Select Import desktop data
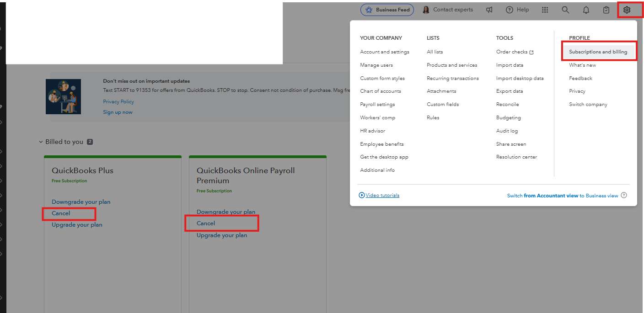This screenshot has width=644, height=313. point(520,78)
